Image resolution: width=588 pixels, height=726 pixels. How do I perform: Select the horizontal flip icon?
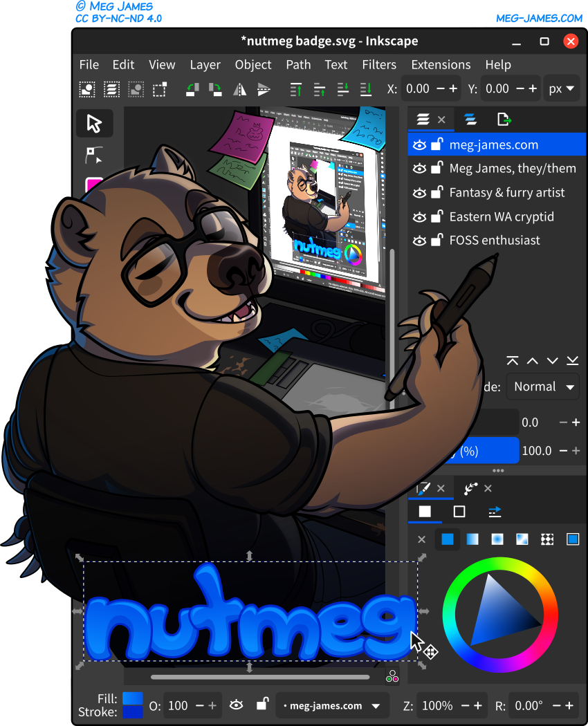[x=239, y=89]
